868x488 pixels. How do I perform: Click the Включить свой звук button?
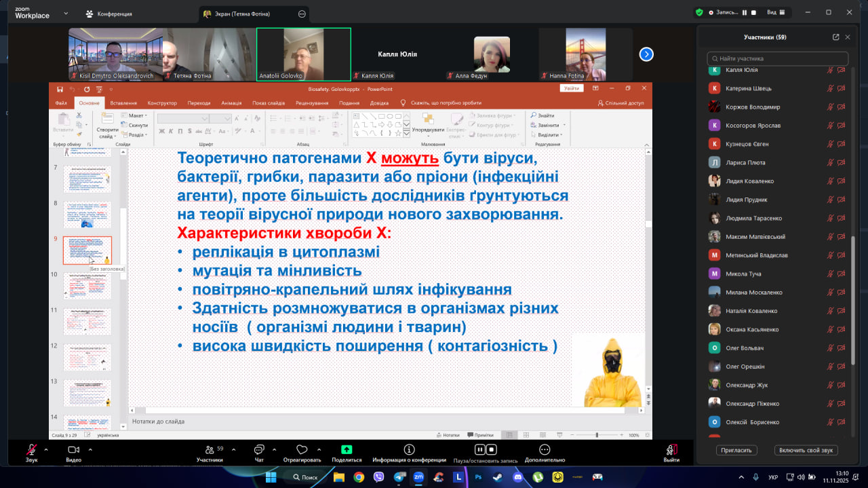tap(806, 450)
